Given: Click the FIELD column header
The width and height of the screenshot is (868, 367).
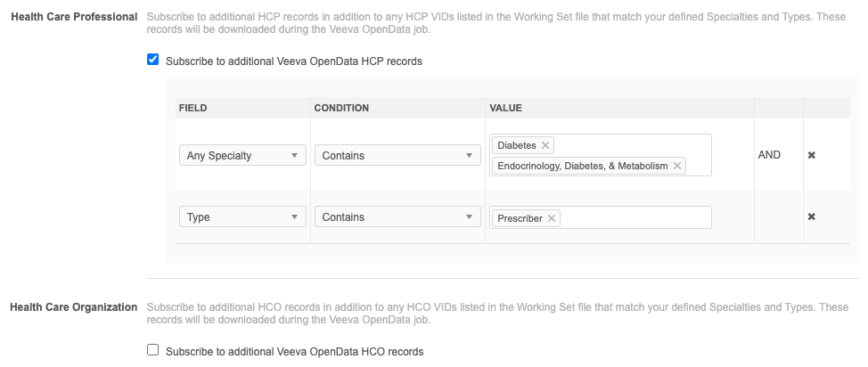Looking at the screenshot, I should 192,108.
